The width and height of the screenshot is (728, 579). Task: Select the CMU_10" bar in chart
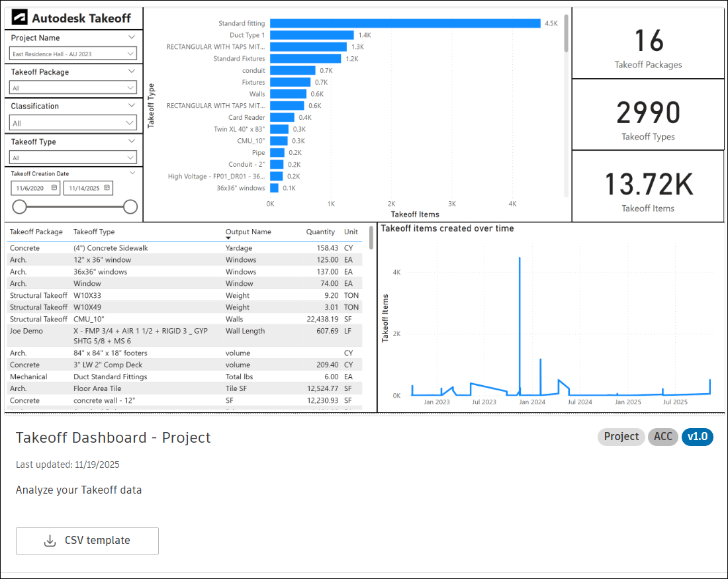click(279, 141)
